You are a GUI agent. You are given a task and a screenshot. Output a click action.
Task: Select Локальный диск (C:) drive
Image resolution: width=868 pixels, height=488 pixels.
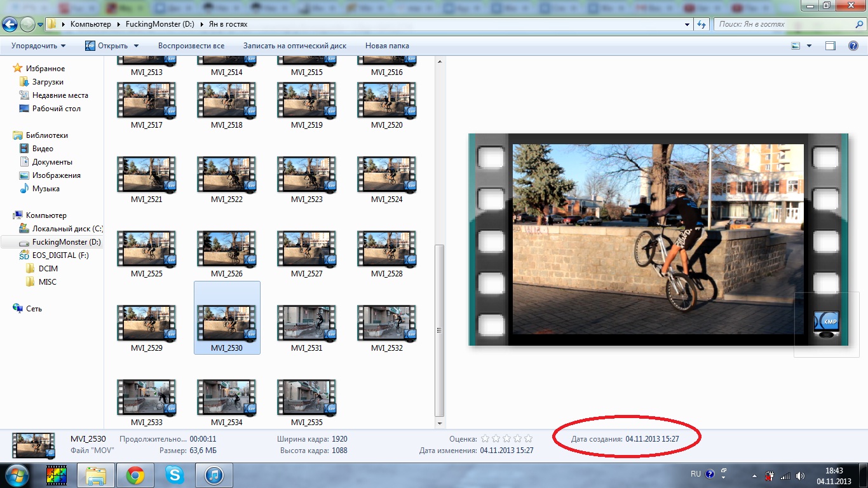(67, 229)
